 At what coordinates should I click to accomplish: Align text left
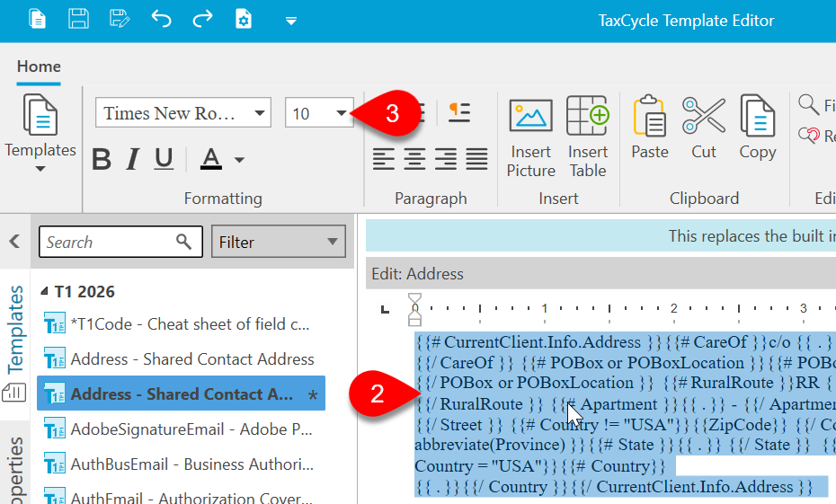383,159
